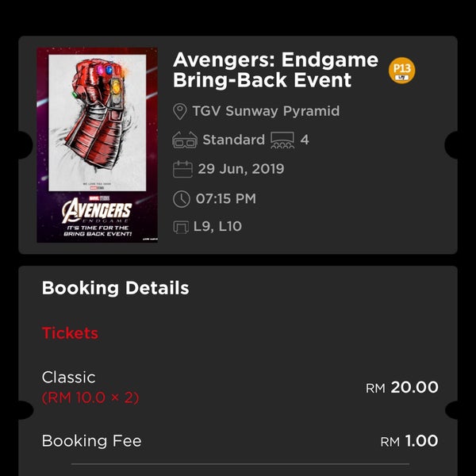Tap the seat icon beside L9, L10
The height and width of the screenshot is (476, 476).
pyautogui.click(x=181, y=227)
